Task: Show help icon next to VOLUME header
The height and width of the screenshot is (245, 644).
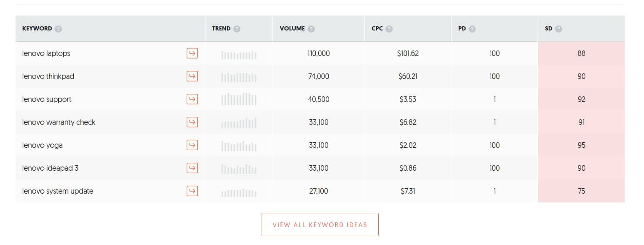Action: pyautogui.click(x=311, y=29)
